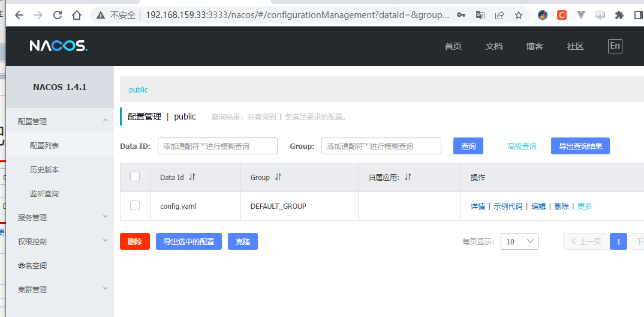Go back with the browser back arrow
The image size is (644, 317).
point(19,15)
